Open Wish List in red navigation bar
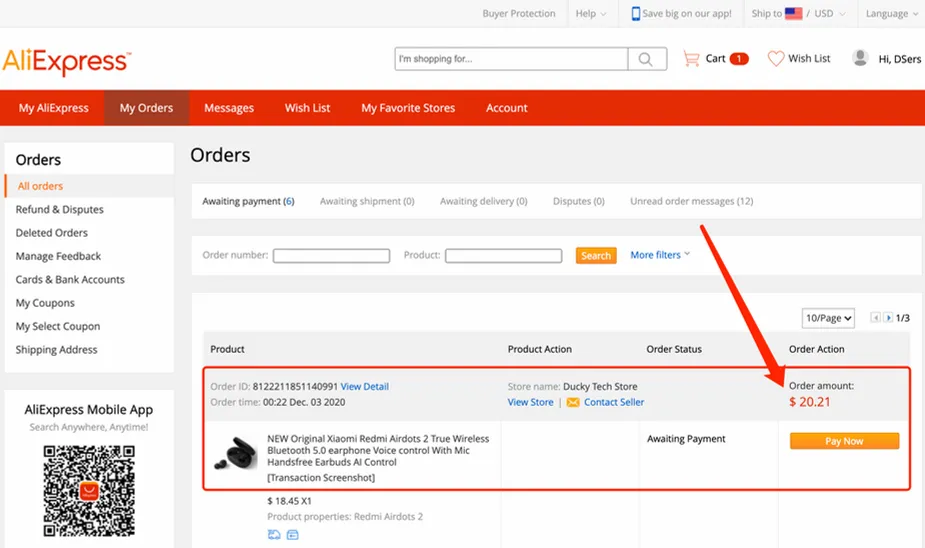 [307, 108]
